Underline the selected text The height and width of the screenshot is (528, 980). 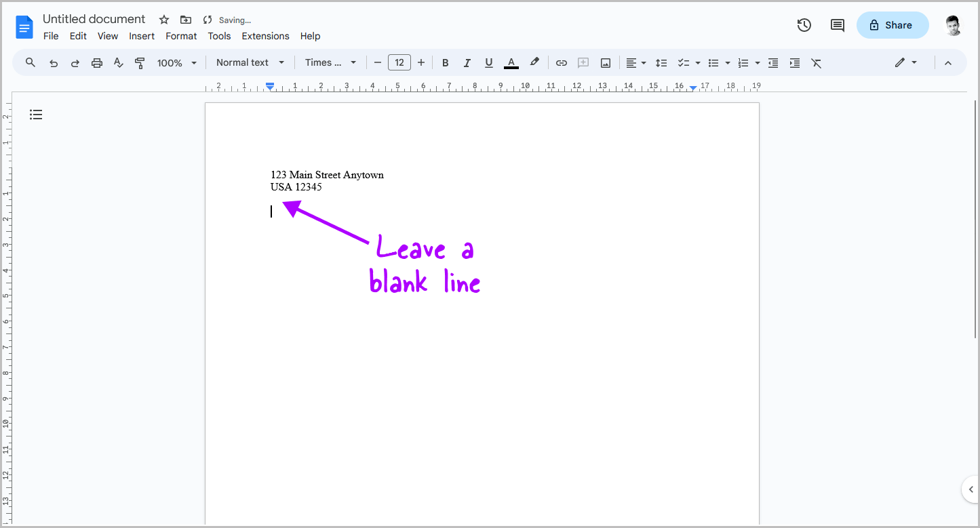click(x=488, y=62)
